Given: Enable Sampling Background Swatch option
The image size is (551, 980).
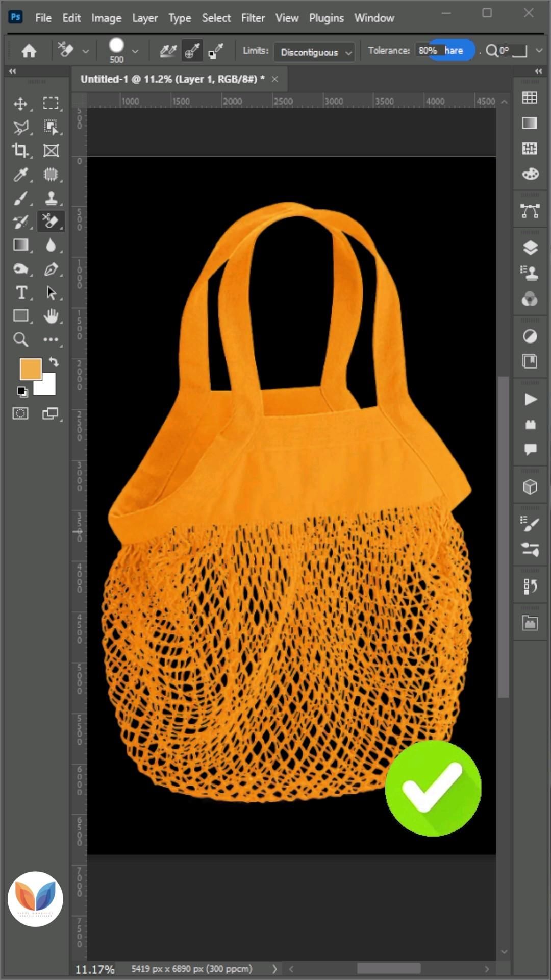Looking at the screenshot, I should tap(216, 51).
